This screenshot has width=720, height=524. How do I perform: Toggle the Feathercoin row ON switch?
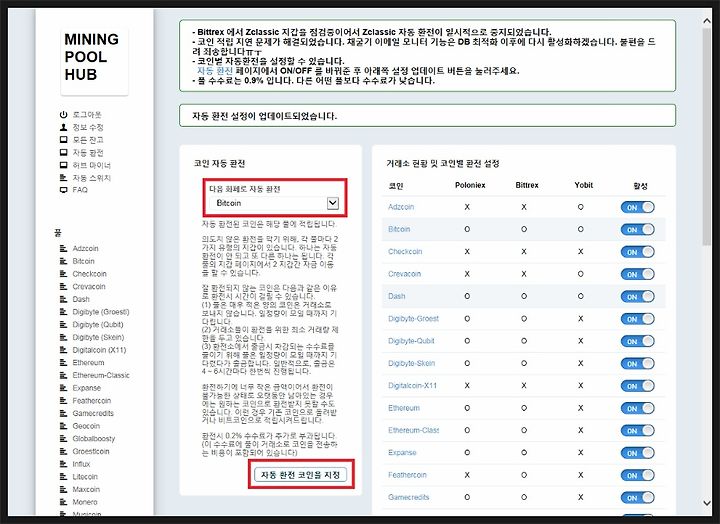pyautogui.click(x=637, y=475)
